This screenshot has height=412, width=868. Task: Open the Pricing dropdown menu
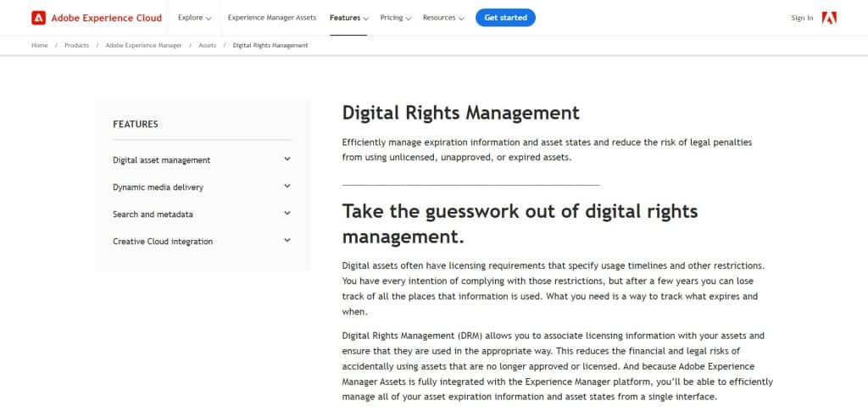point(395,18)
